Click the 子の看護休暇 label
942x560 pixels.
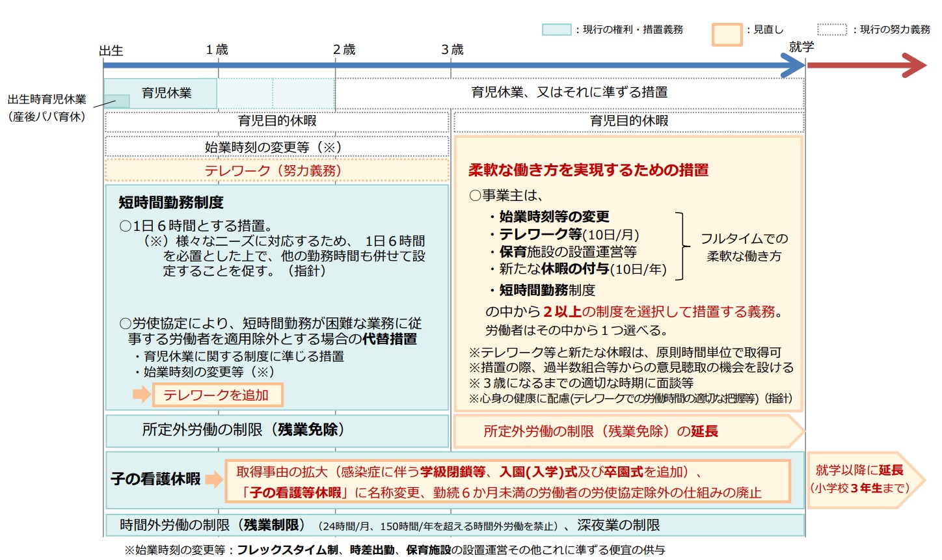[155, 479]
